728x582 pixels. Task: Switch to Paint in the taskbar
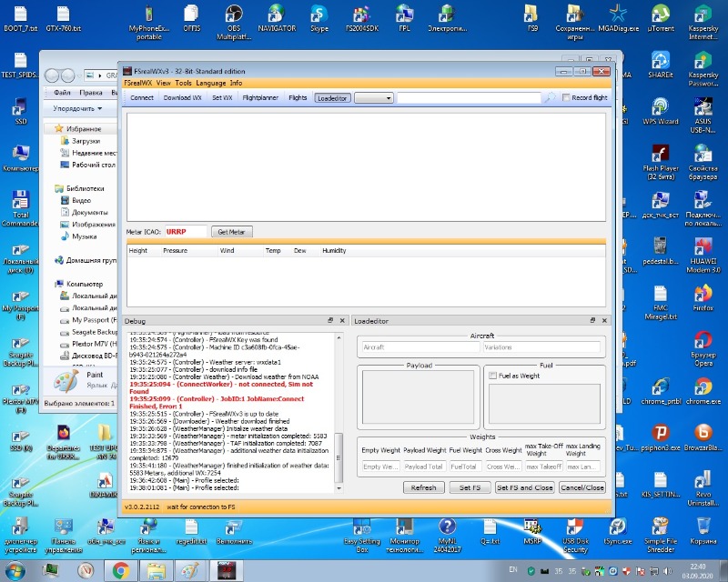click(x=190, y=570)
